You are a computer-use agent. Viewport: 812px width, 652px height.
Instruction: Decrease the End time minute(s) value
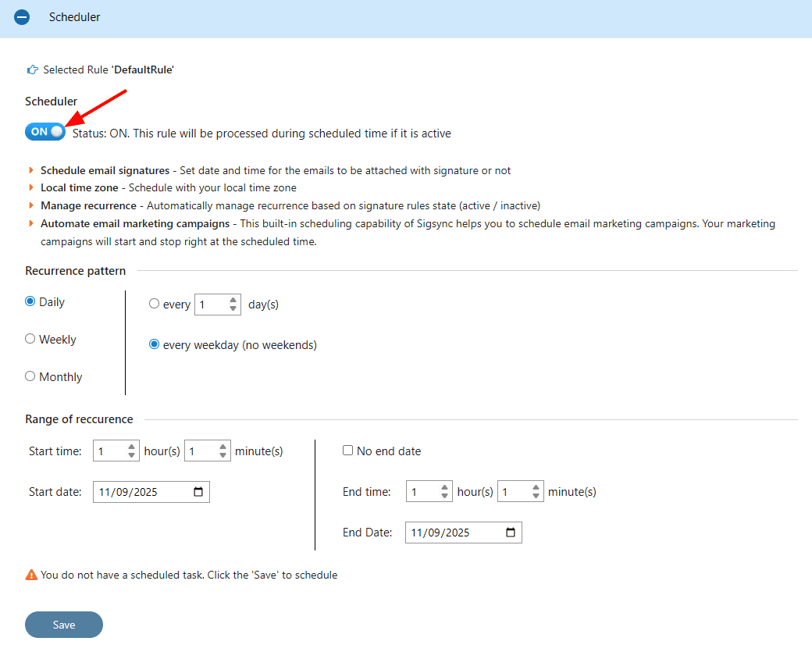tap(536, 497)
